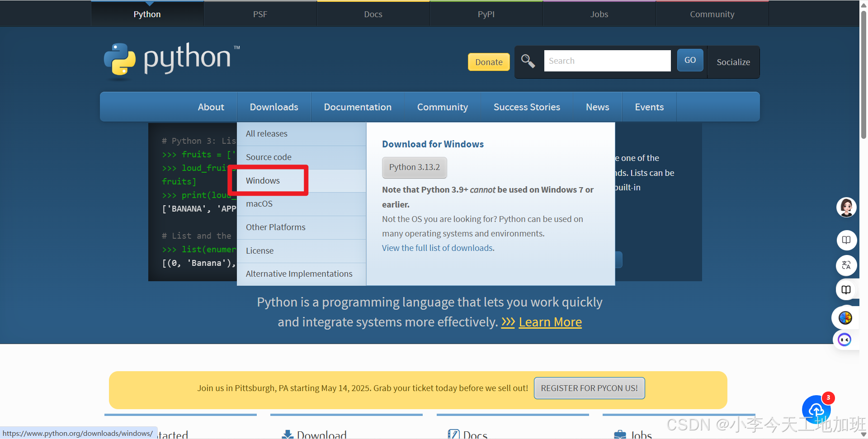Select Windows in Downloads menu
The height and width of the screenshot is (439, 868).
click(302, 181)
